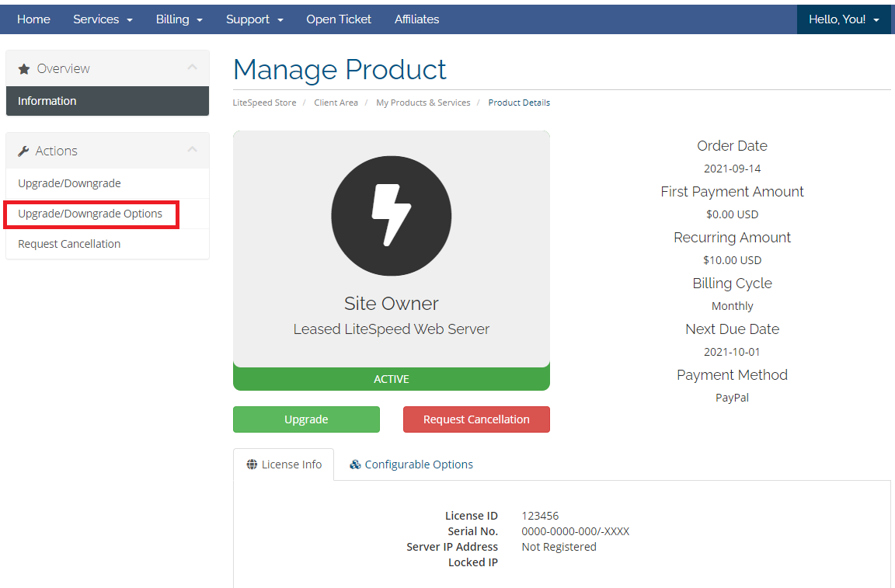Click the red Request Cancellation button
The height and width of the screenshot is (588, 895).
476,419
